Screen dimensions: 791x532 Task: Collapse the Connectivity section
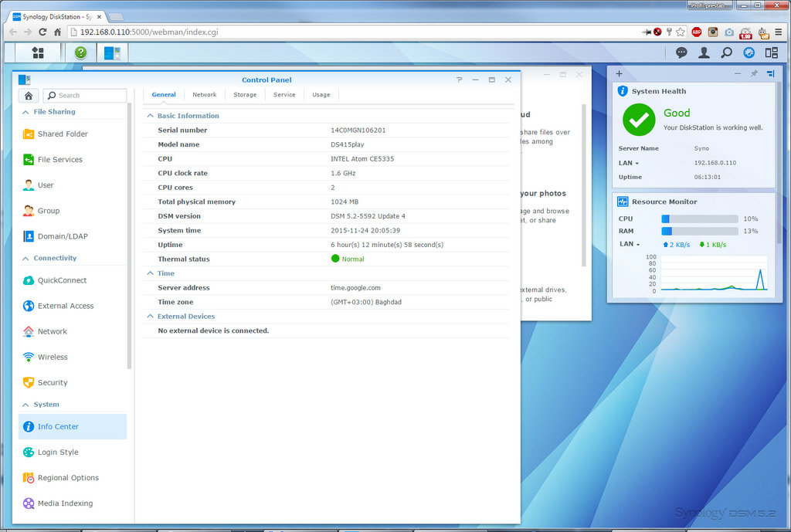pos(25,258)
